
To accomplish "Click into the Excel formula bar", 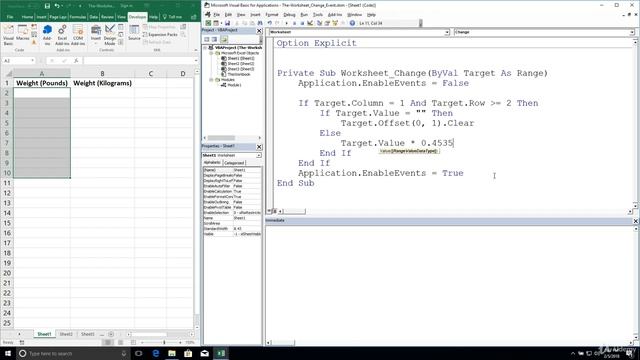I will [139, 60].
